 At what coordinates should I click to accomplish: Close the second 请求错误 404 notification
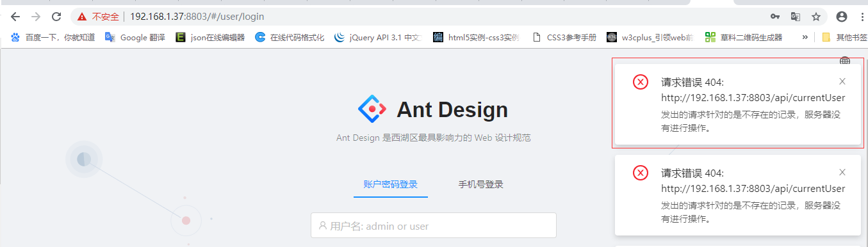[x=842, y=172]
